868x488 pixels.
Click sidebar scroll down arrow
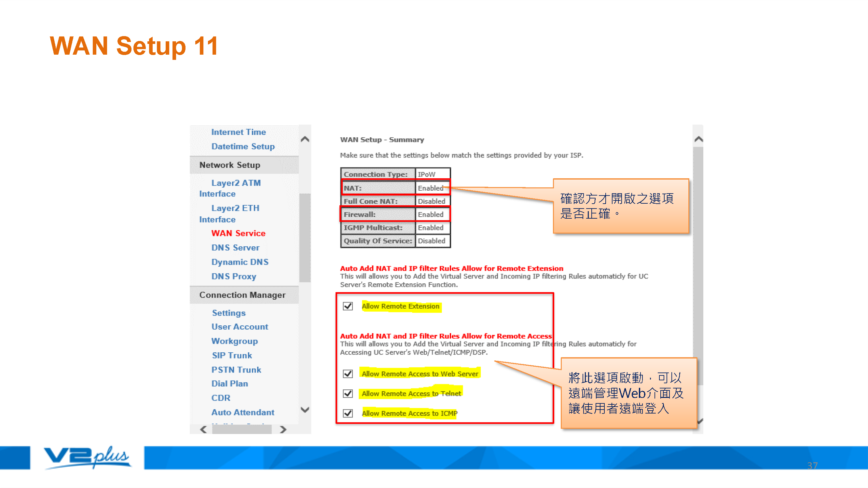pyautogui.click(x=305, y=410)
